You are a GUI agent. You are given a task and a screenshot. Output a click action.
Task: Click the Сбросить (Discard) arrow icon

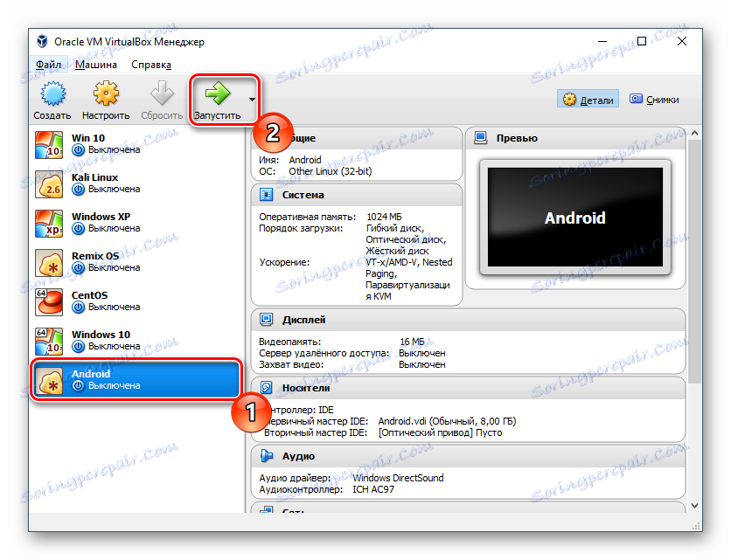pos(162,93)
